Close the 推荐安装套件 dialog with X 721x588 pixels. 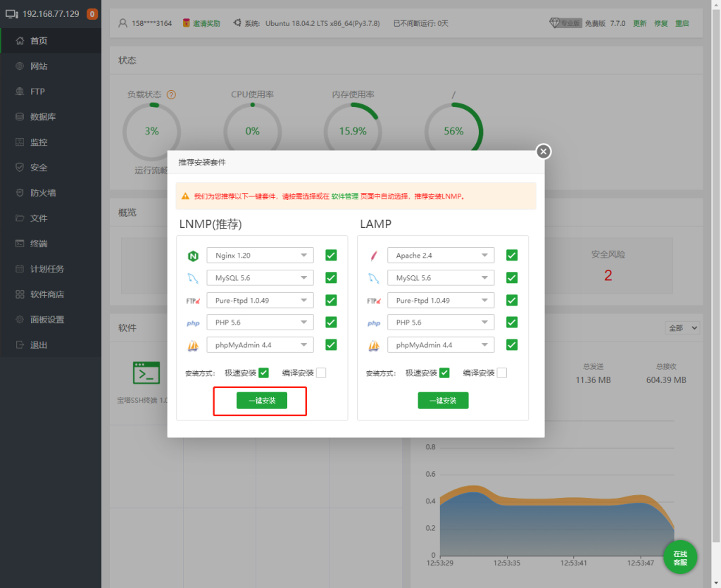tap(544, 151)
